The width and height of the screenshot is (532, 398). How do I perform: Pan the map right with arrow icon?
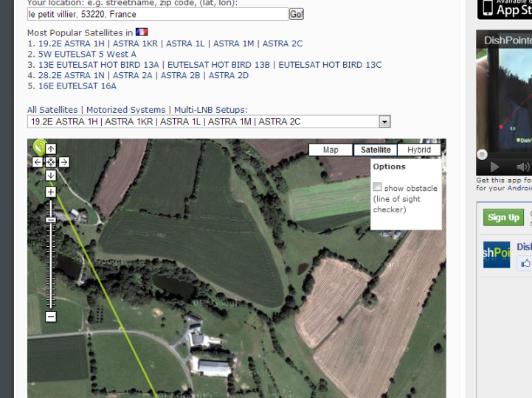click(x=63, y=162)
